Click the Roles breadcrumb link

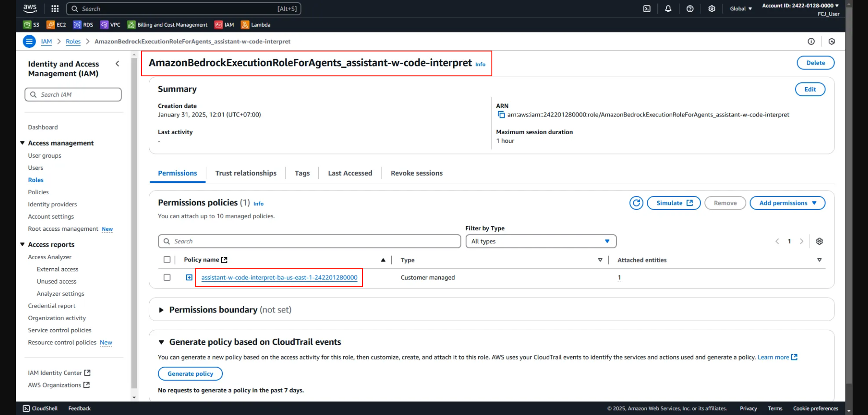click(x=73, y=42)
